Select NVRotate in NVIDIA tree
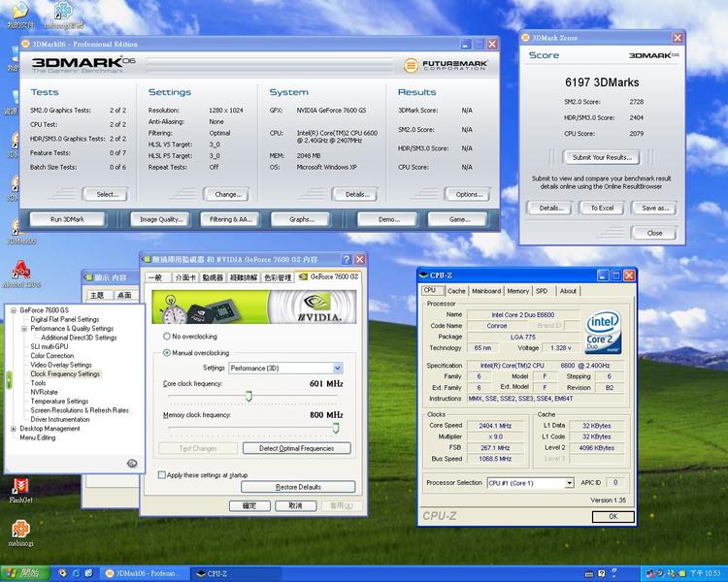728x582 pixels. point(44,392)
